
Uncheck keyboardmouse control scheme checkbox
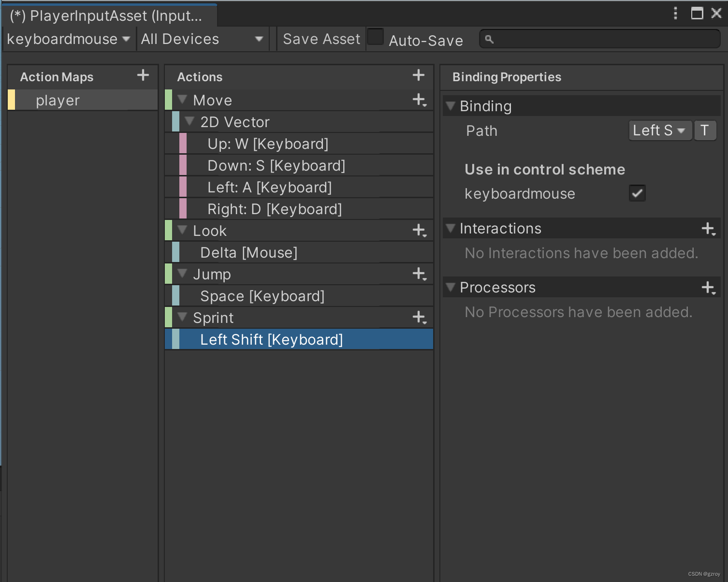pos(637,193)
